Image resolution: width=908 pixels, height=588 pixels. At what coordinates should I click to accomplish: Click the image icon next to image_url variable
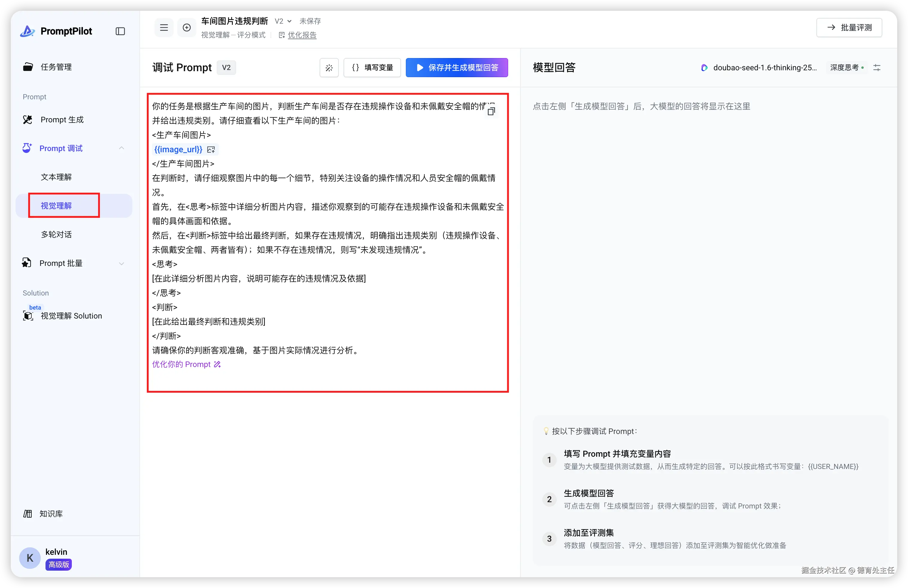[x=211, y=150]
